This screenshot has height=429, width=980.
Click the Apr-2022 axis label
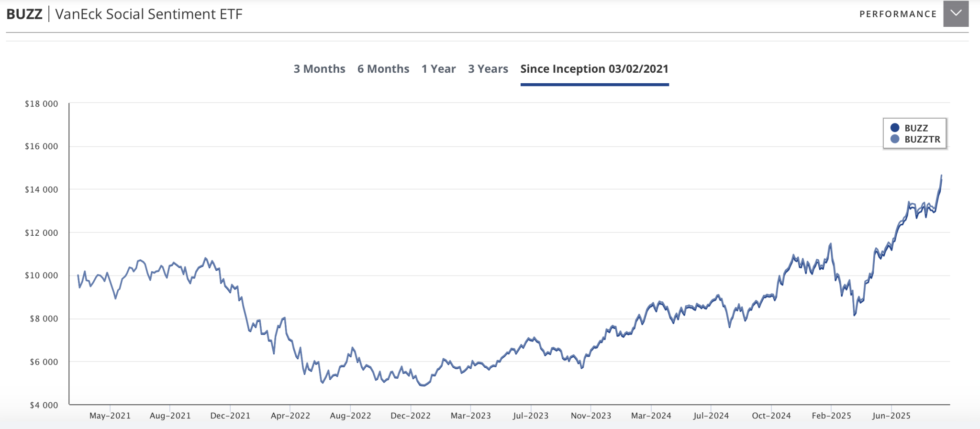[x=290, y=416]
